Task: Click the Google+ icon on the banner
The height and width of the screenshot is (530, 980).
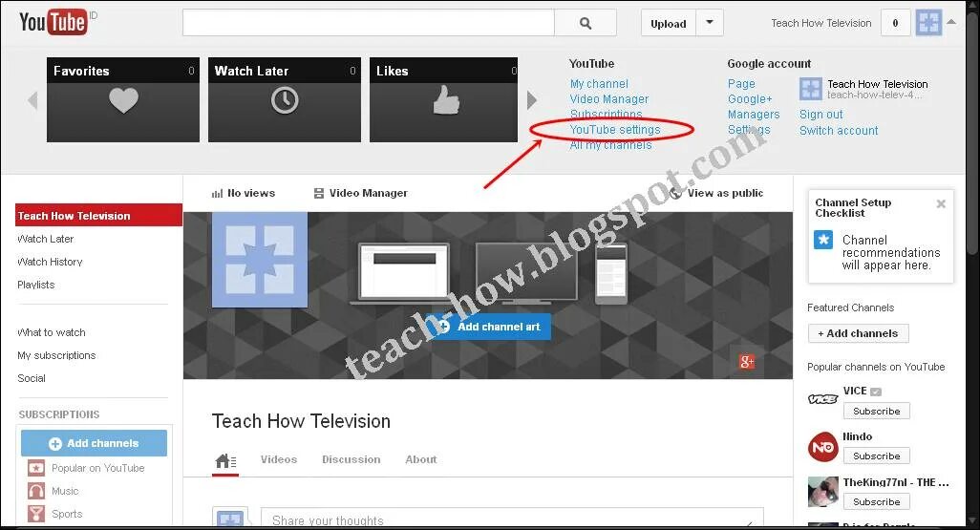Action: pyautogui.click(x=746, y=361)
